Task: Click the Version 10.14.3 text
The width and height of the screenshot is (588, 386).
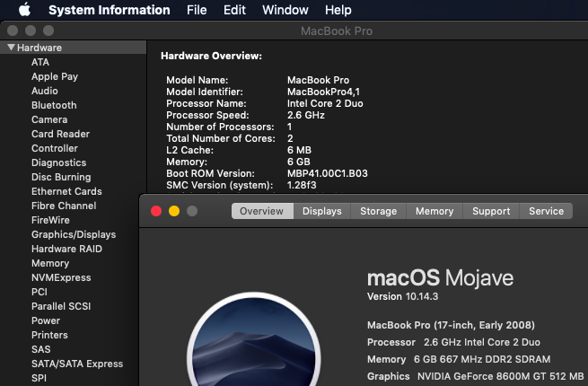Action: click(x=402, y=296)
